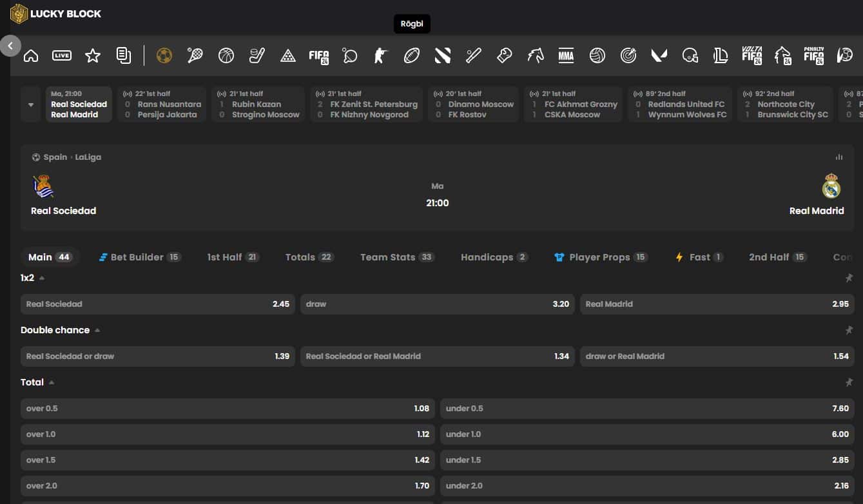Select the Horse racing icon
Viewport: 863px width, 504px height.
536,55
